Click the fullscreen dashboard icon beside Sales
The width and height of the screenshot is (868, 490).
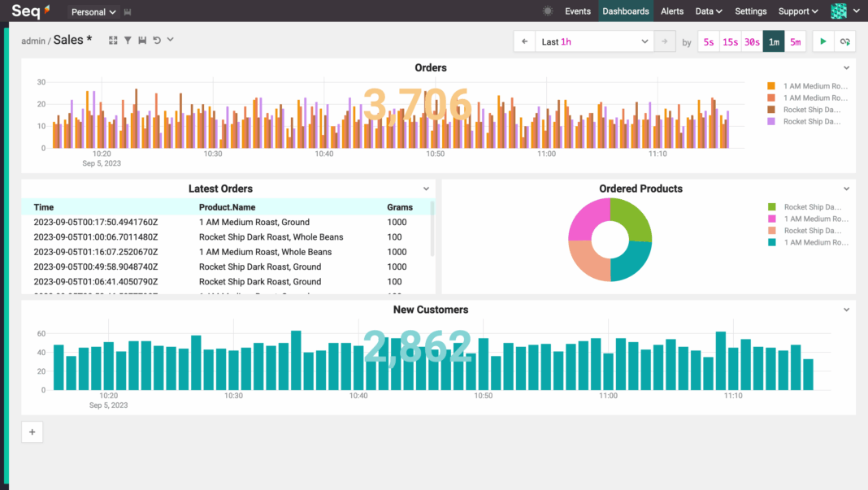coord(113,40)
